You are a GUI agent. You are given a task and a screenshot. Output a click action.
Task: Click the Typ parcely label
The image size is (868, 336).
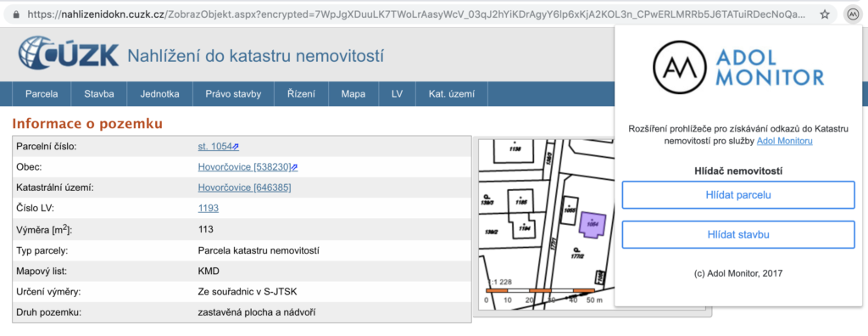tap(42, 250)
